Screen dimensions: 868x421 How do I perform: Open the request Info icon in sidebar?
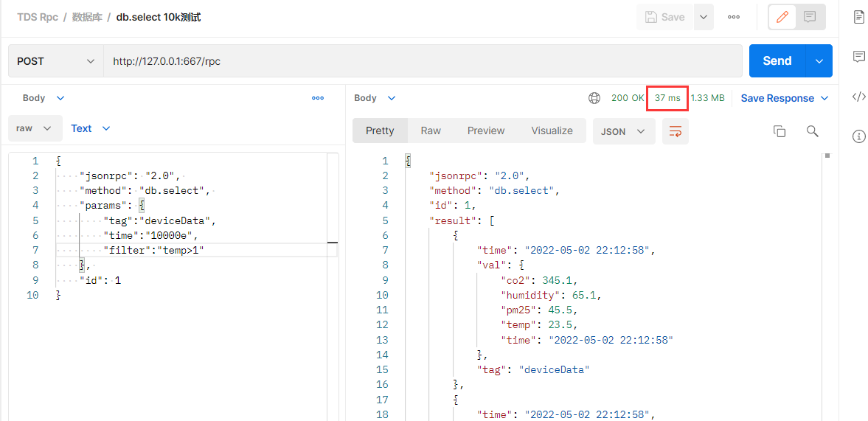[x=859, y=136]
